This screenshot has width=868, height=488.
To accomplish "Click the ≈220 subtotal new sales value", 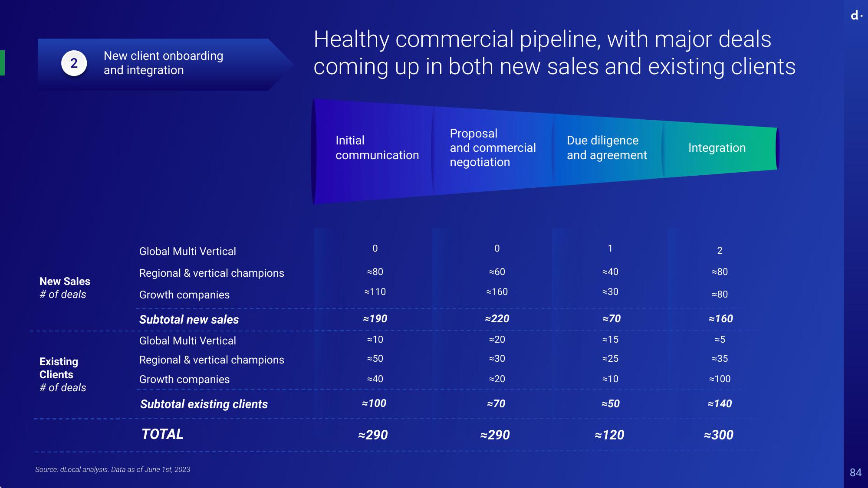I will [x=497, y=319].
